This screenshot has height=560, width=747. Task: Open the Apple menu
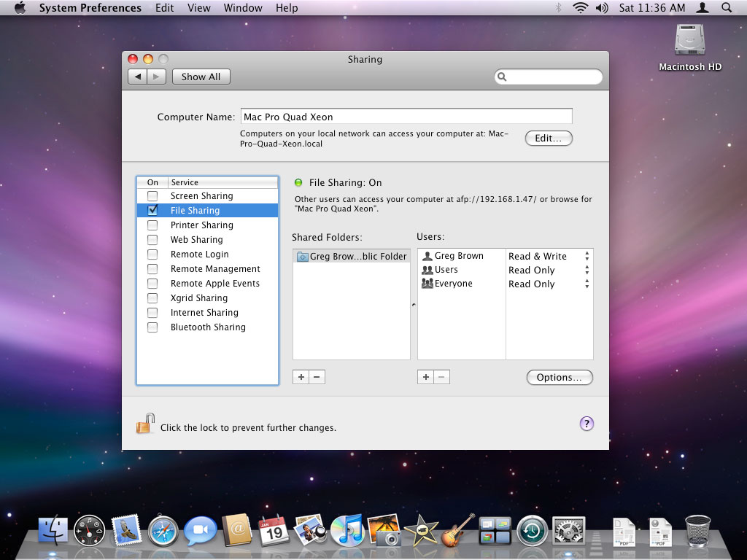(20, 7)
